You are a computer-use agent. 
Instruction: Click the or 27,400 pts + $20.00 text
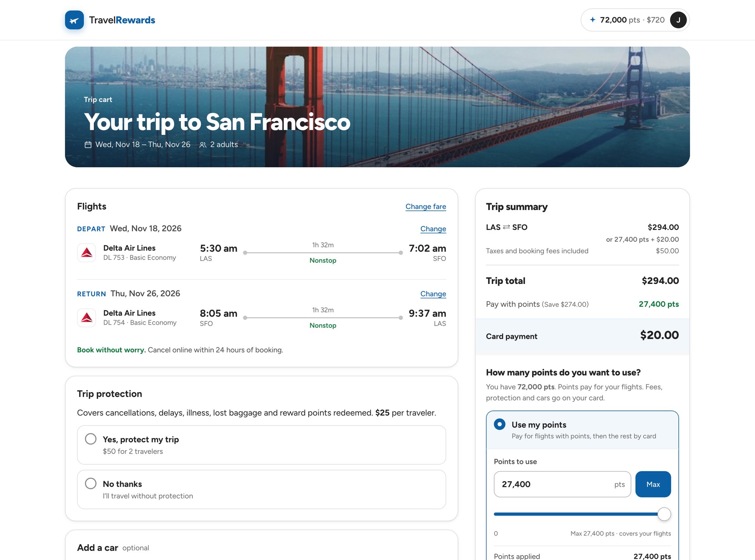[x=643, y=239]
